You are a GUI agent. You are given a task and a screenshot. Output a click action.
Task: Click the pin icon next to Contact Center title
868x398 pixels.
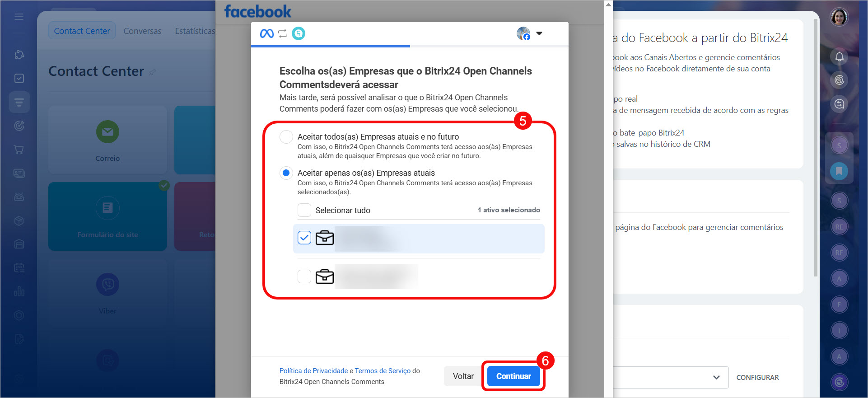coord(152,72)
